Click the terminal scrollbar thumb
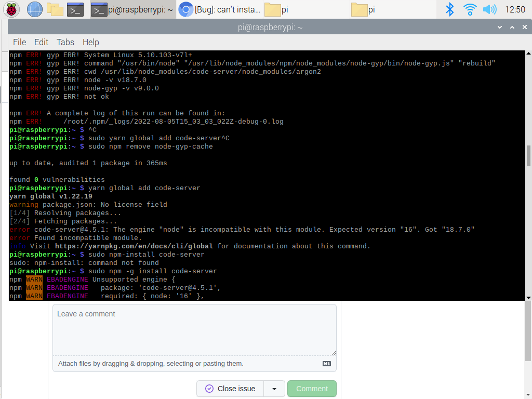The height and width of the screenshot is (399, 532). pyautogui.click(x=528, y=156)
